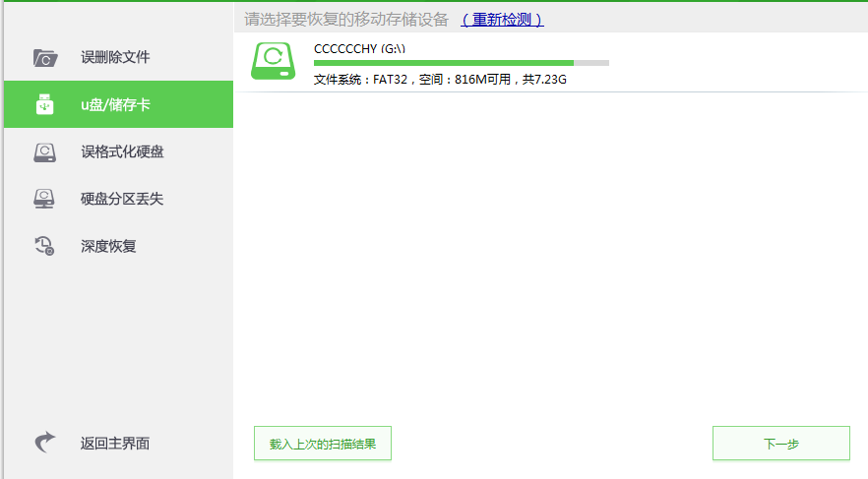Click the 下一步 button
This screenshot has height=479, width=868.
click(780, 444)
